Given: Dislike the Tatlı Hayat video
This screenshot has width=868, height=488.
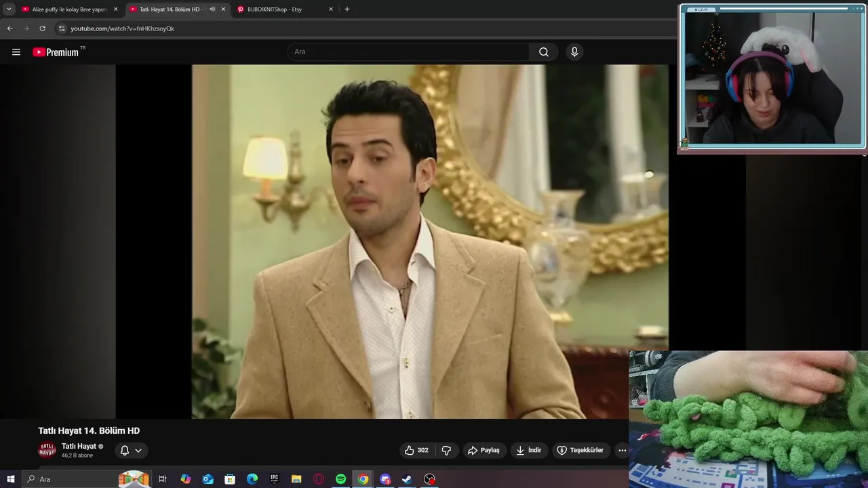Looking at the screenshot, I should [446, 450].
